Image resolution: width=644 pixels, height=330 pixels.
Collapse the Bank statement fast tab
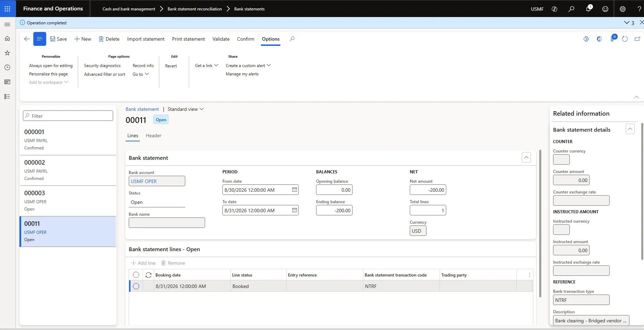tap(526, 157)
